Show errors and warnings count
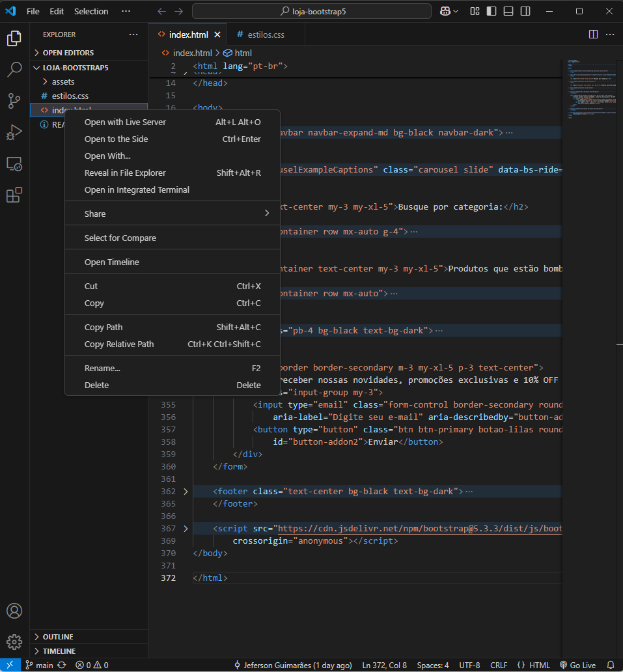 tap(92, 665)
